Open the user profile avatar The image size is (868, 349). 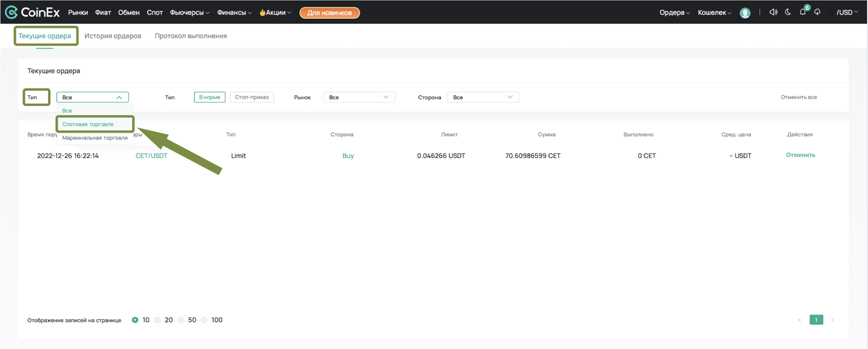[x=745, y=13]
